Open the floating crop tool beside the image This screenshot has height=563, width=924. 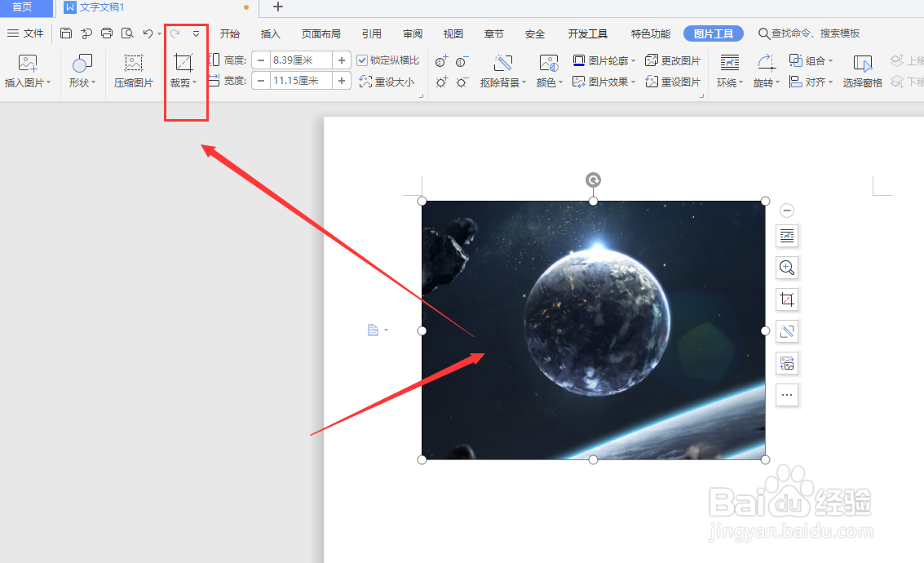[786, 299]
